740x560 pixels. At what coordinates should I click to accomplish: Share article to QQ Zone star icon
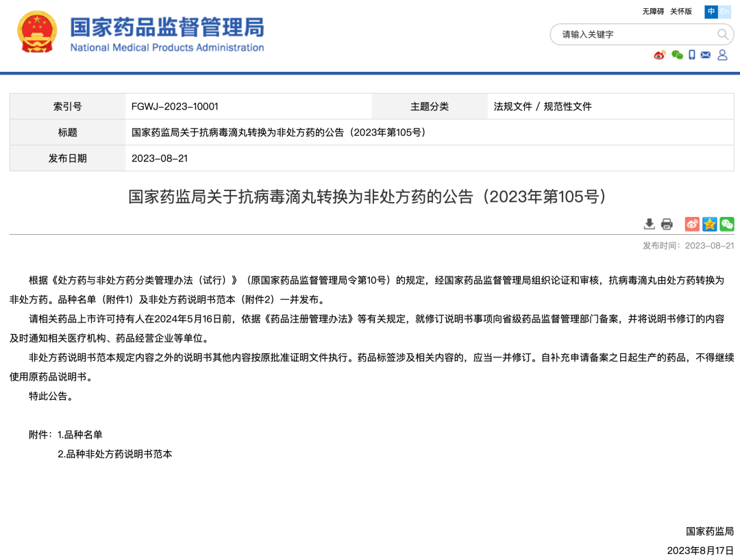point(710,224)
